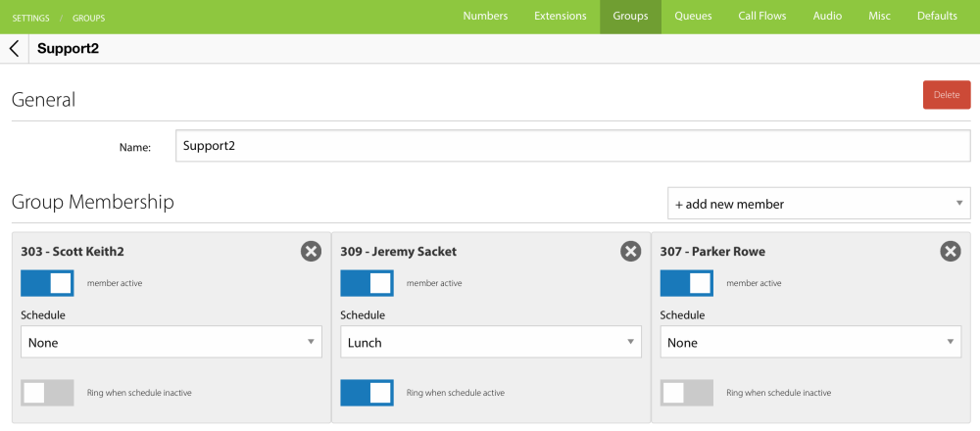
Task: Open Schedule dropdown for Scott Keith2
Action: tap(171, 343)
